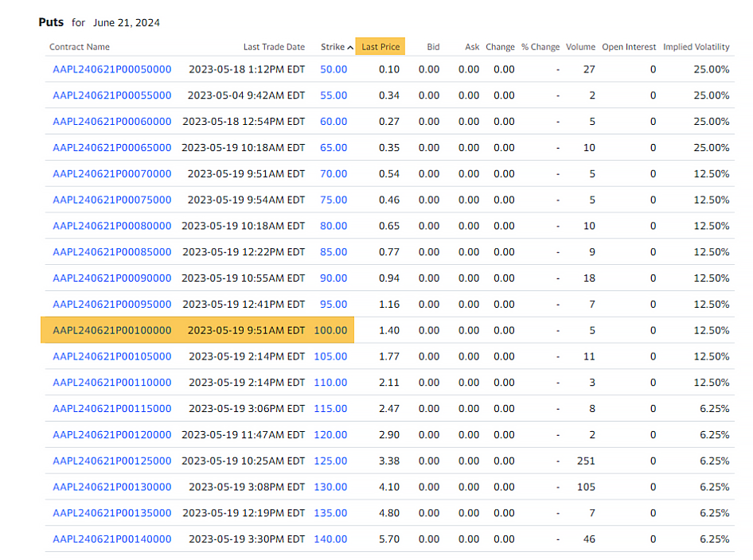Sort by Contract Name column header
753x560 pixels.
(80, 47)
